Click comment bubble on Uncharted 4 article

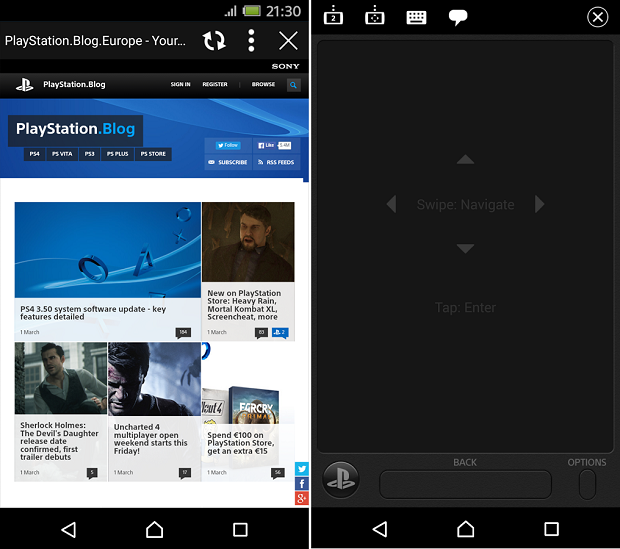185,473
